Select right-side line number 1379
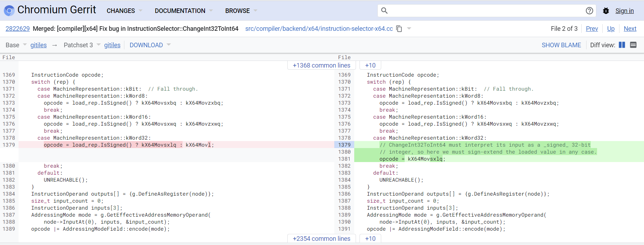Screen dimensions: 644x245 click(344, 145)
